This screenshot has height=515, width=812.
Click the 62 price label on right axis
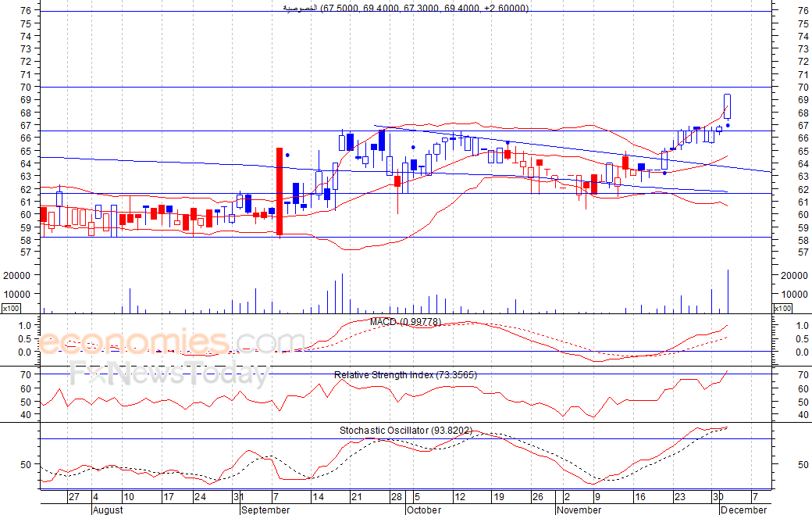click(x=803, y=190)
